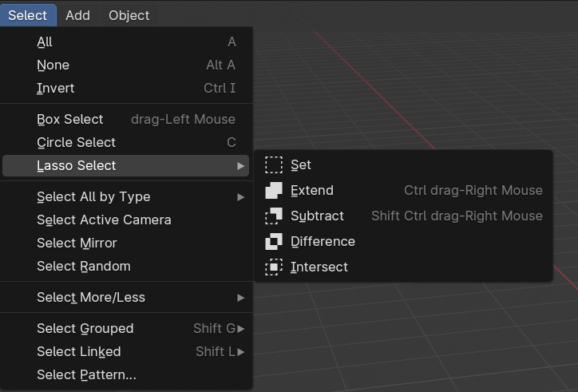Activate Box Select
This screenshot has height=392, width=578.
tap(70, 120)
